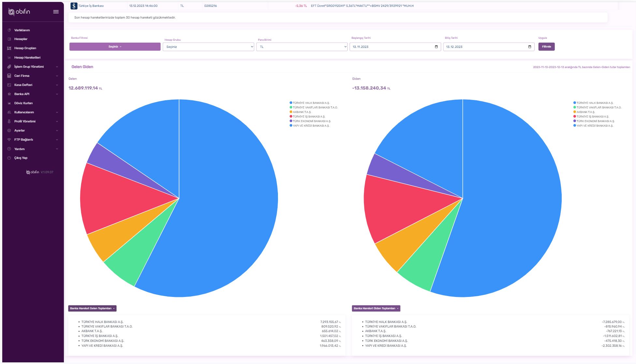Click the Çıkış Yap power icon
This screenshot has height=364, width=636.
pos(9,158)
